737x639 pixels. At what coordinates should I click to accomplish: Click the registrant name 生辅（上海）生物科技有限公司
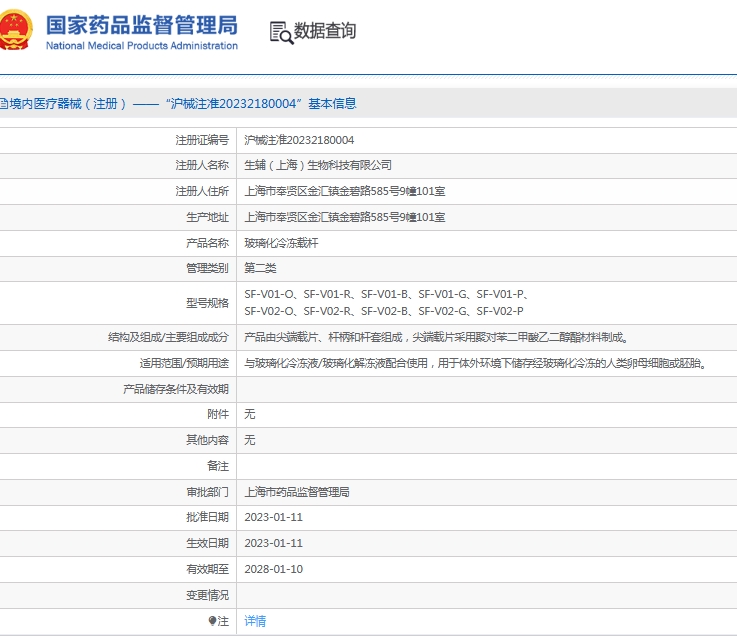click(318, 165)
